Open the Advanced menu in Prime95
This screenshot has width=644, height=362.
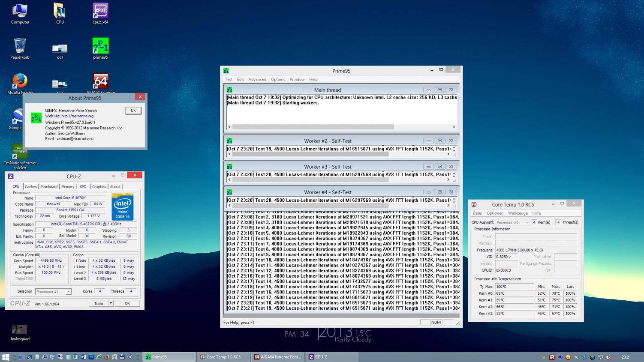[x=257, y=79]
